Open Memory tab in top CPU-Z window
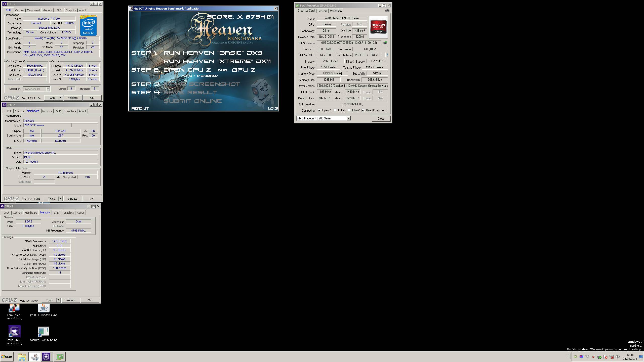The image size is (644, 362). tap(47, 10)
